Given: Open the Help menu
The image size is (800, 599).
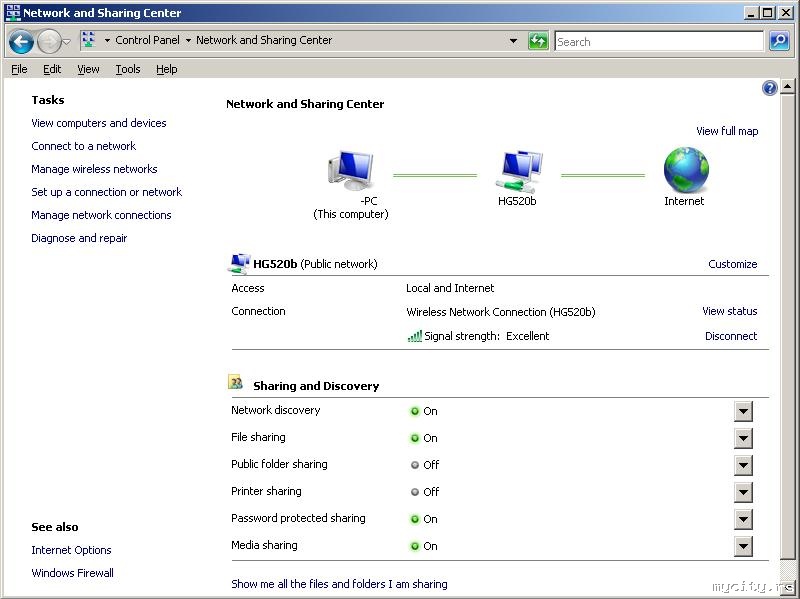Looking at the screenshot, I should coord(167,69).
